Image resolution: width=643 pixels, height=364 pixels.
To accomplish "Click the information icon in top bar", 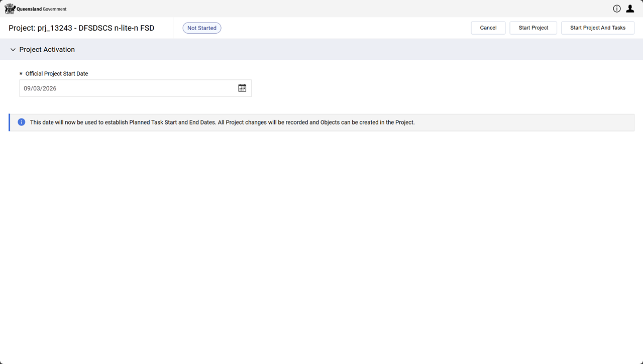I will 616,9.
